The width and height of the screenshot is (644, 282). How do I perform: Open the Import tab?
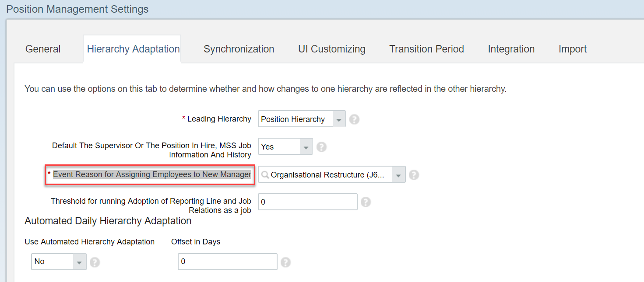(573, 49)
